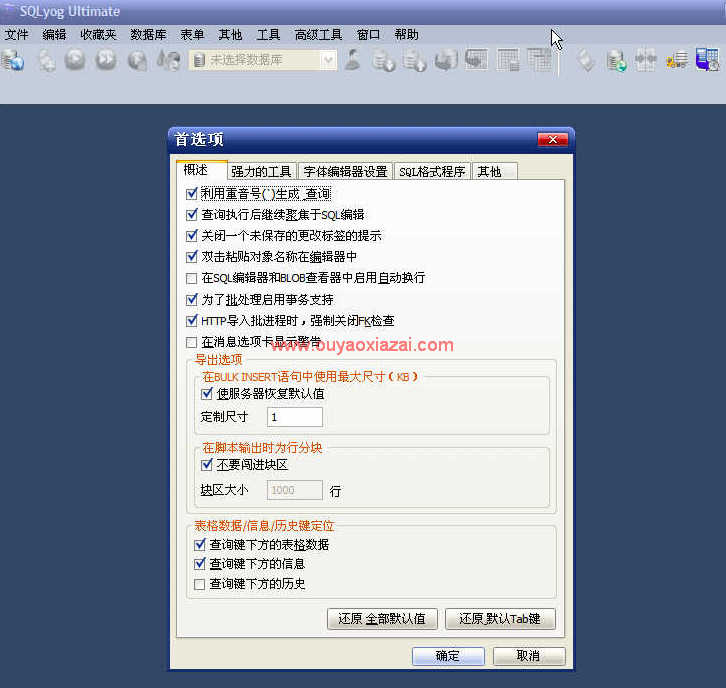
Task: Click the new query editor toolbar icon
Action: click(x=46, y=60)
